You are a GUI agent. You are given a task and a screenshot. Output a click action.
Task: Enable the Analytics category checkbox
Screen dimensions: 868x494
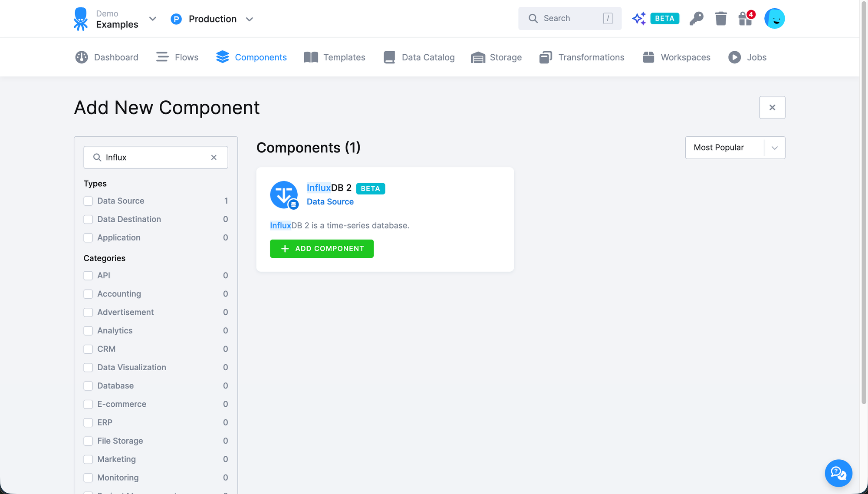click(x=88, y=331)
